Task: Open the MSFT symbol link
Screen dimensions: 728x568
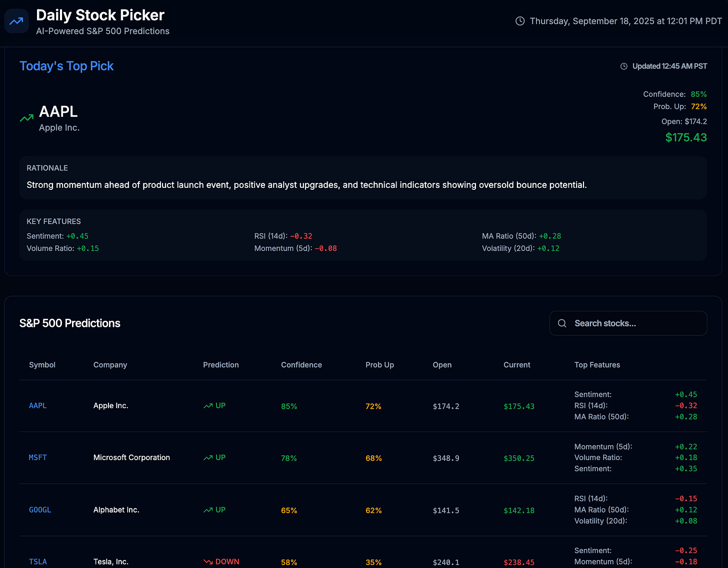Action: (x=38, y=458)
